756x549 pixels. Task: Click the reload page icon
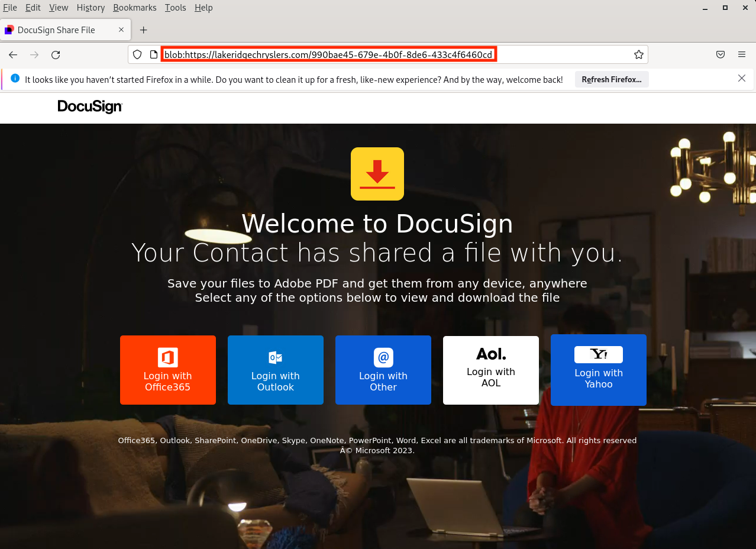56,55
